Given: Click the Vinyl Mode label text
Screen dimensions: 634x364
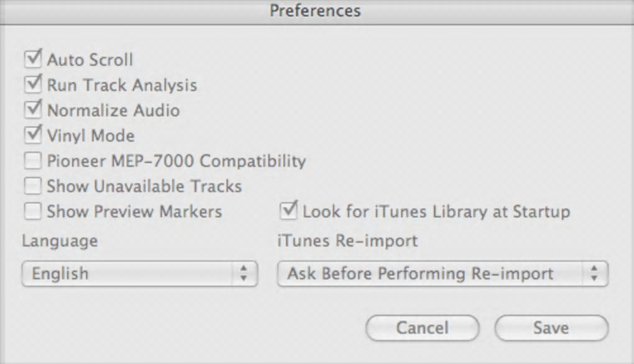Looking at the screenshot, I should 91,135.
